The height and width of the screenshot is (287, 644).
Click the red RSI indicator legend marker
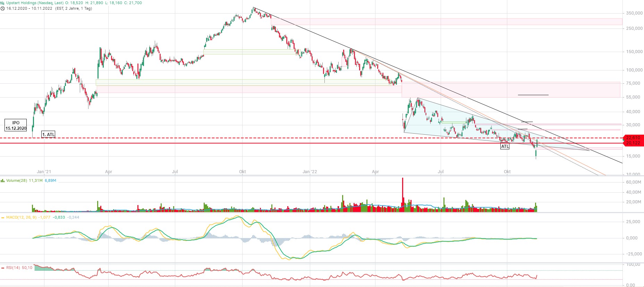[3, 268]
